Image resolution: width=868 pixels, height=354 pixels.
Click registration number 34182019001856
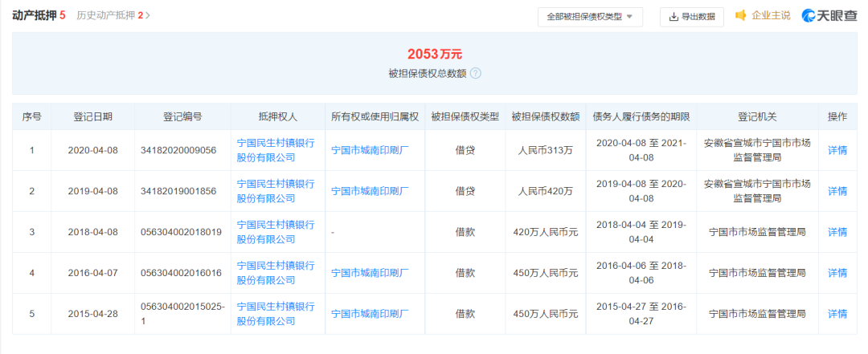178,191
